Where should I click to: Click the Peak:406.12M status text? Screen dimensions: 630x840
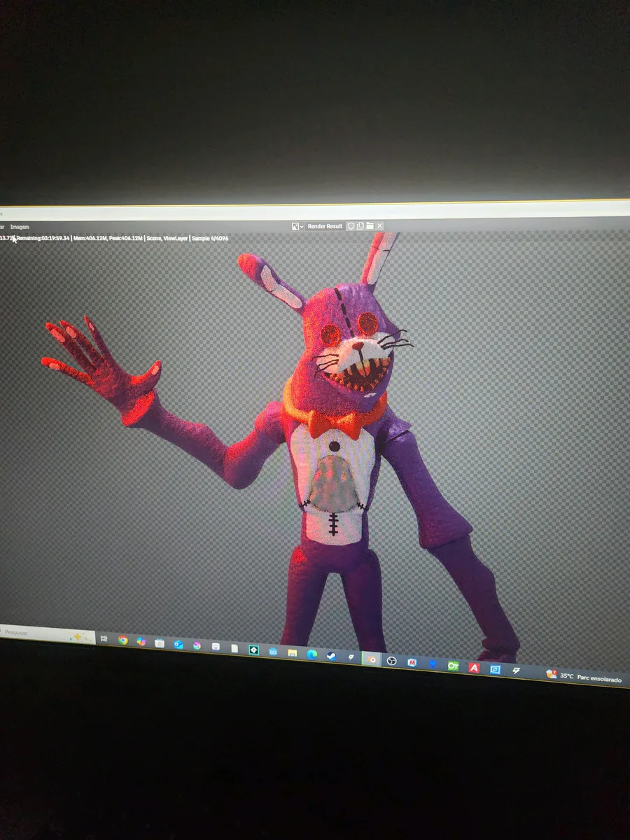[126, 239]
